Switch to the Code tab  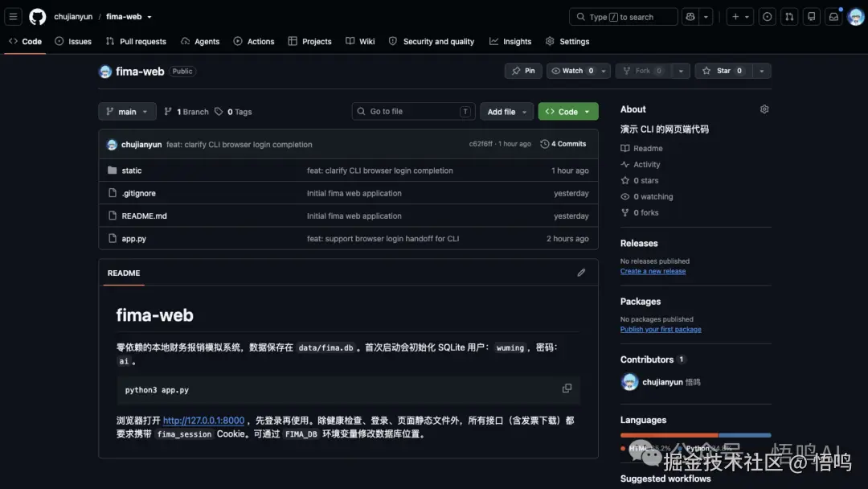26,42
